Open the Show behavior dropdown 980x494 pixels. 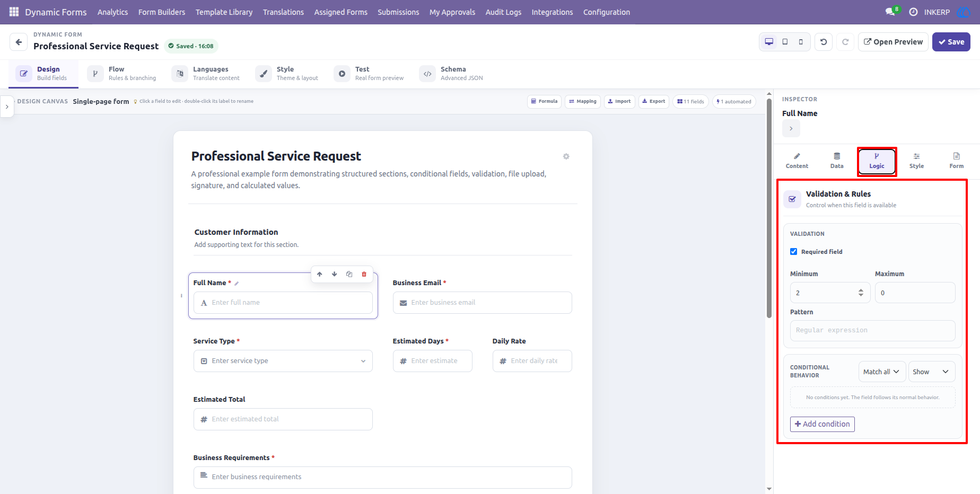pyautogui.click(x=932, y=372)
